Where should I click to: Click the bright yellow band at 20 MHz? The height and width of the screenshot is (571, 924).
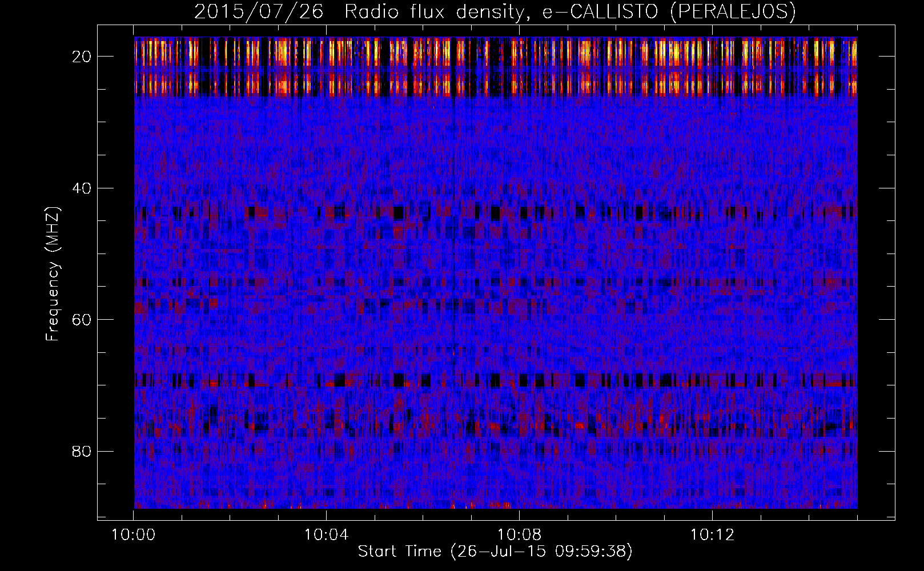point(496,54)
